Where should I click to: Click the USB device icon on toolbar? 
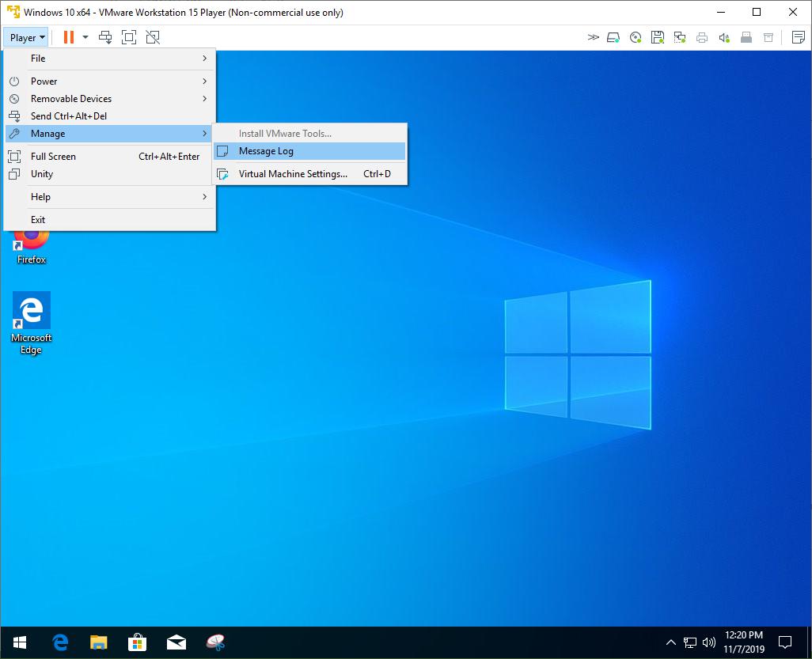[x=746, y=37]
